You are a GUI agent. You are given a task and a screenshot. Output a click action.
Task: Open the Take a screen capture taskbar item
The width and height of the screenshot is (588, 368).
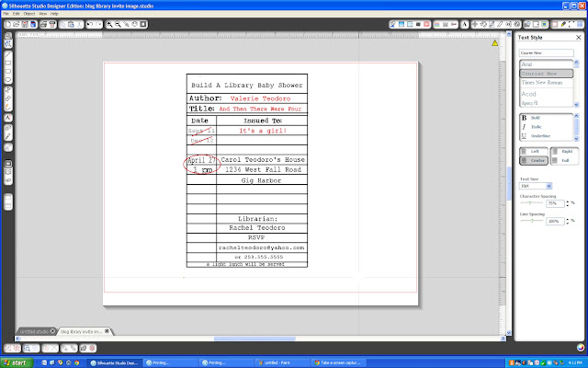coord(338,362)
